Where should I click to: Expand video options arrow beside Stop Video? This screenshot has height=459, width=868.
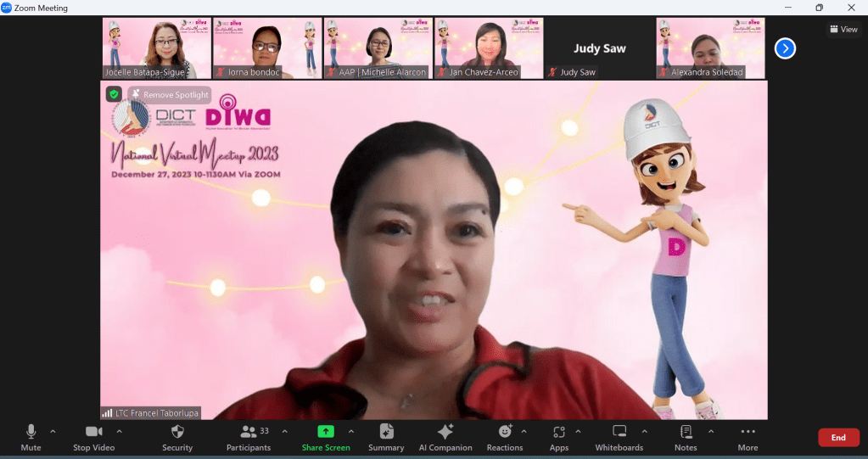tap(119, 431)
